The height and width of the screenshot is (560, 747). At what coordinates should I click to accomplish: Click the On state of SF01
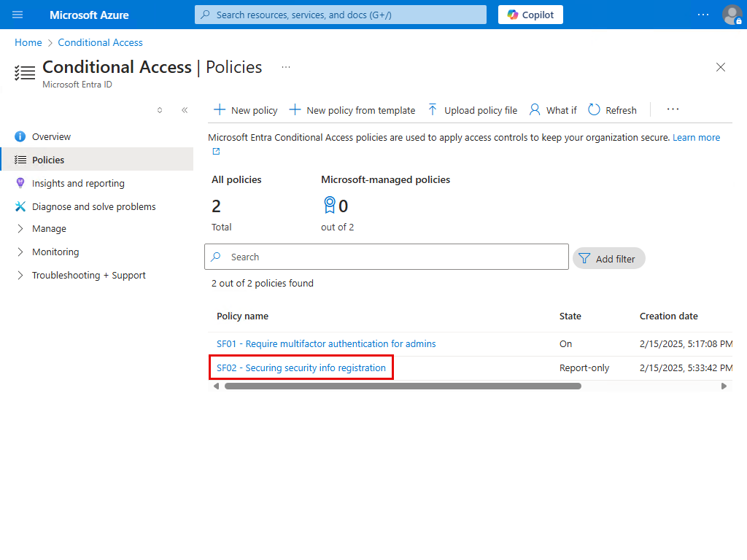[565, 343]
